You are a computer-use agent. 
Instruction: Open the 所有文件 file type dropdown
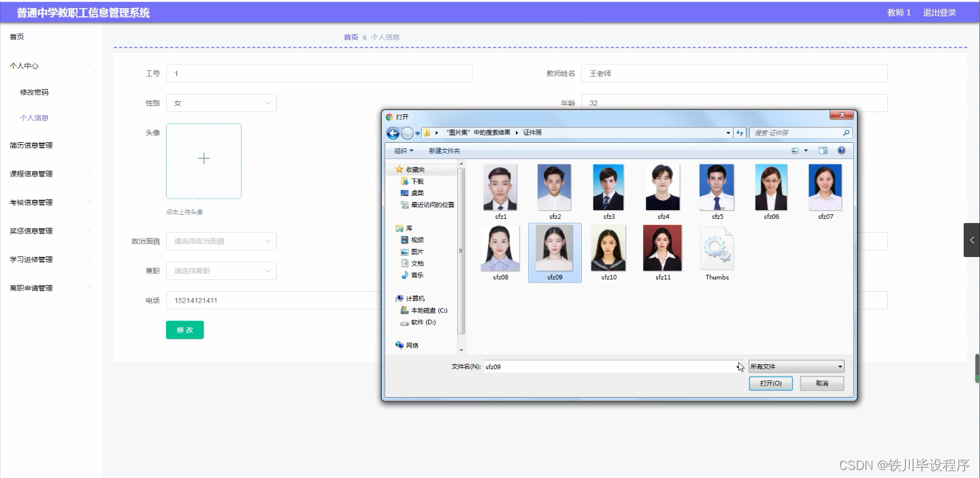pyautogui.click(x=796, y=366)
